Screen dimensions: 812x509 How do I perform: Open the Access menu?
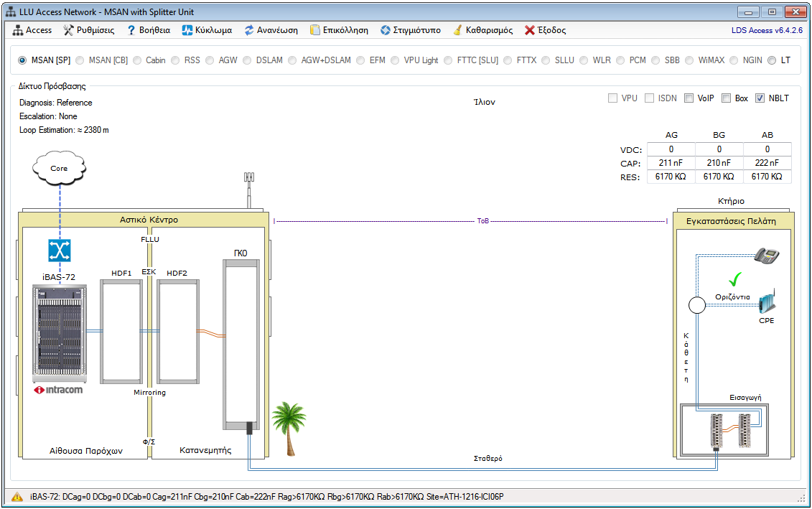[32, 30]
